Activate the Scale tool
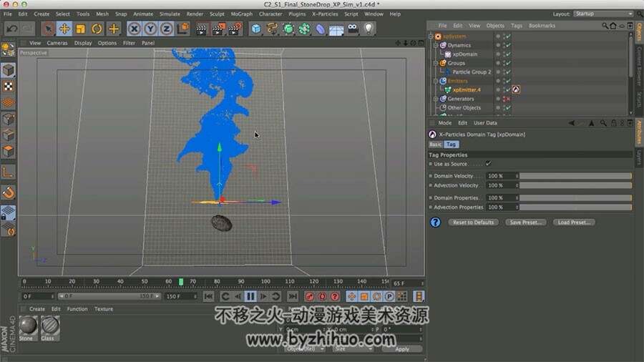 80,29
